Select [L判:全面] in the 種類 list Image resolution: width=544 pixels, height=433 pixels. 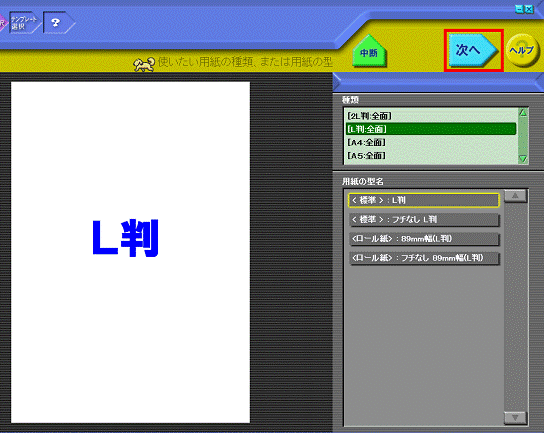(x=431, y=129)
